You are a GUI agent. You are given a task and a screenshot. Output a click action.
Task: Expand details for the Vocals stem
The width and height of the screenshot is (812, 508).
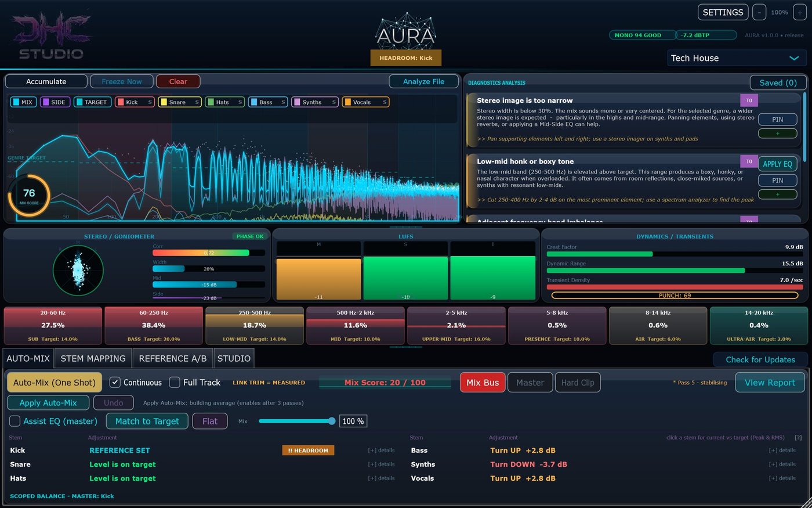coord(782,478)
